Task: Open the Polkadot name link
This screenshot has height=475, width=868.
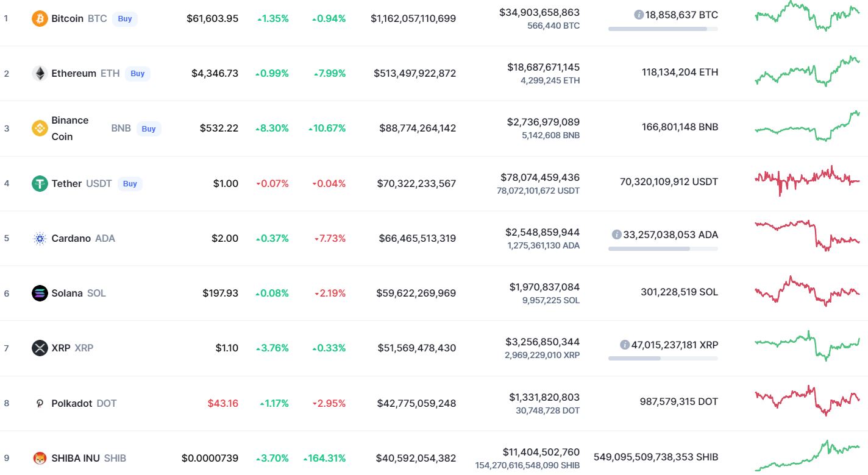Action: tap(72, 403)
